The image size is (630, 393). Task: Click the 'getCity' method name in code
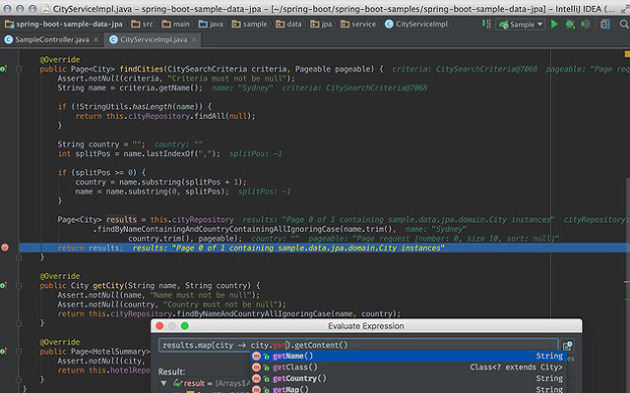click(108, 285)
